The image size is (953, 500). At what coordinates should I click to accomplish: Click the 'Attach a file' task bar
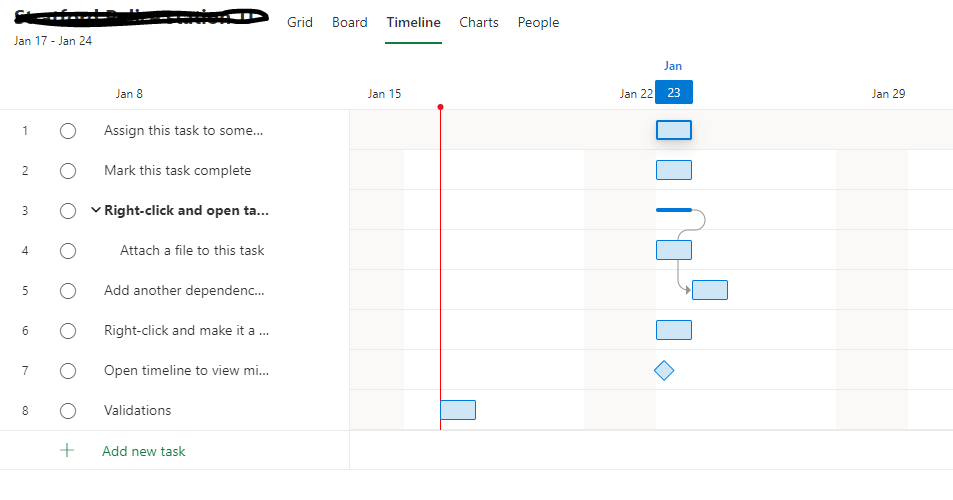[x=673, y=250]
